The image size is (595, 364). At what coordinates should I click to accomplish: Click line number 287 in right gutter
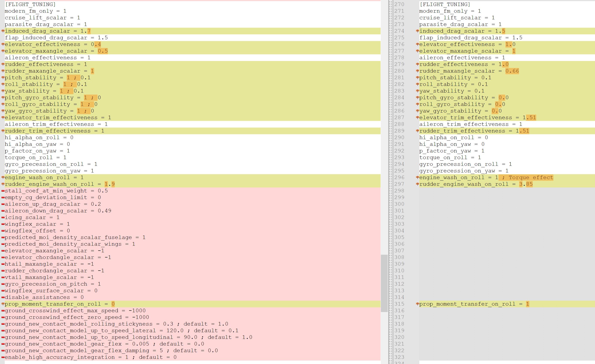click(399, 117)
